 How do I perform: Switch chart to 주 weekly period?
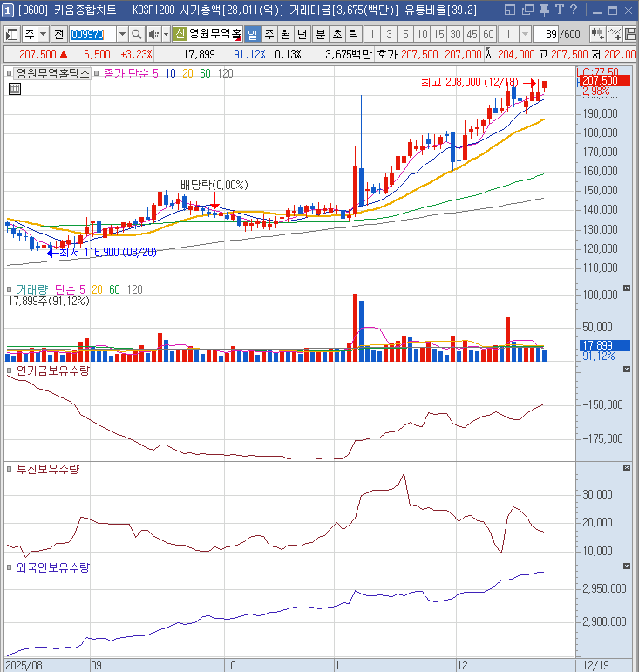click(269, 34)
